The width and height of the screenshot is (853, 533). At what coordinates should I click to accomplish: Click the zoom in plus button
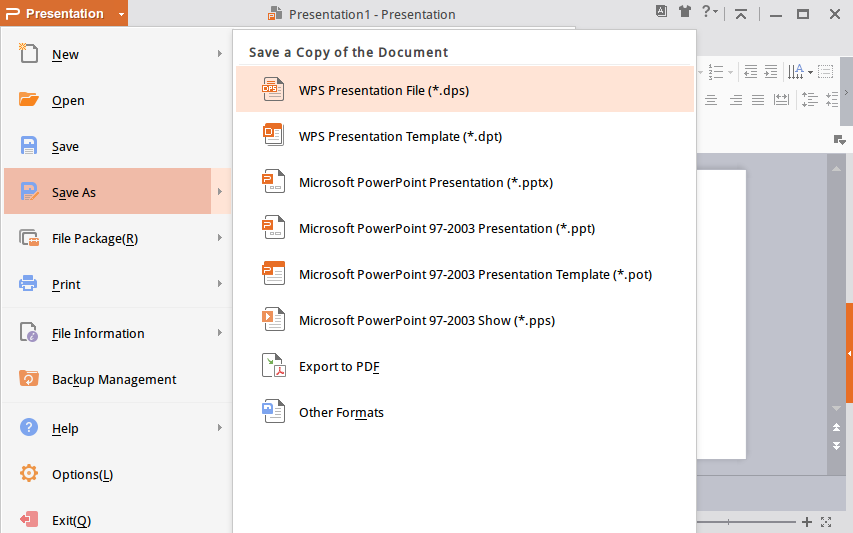click(807, 522)
